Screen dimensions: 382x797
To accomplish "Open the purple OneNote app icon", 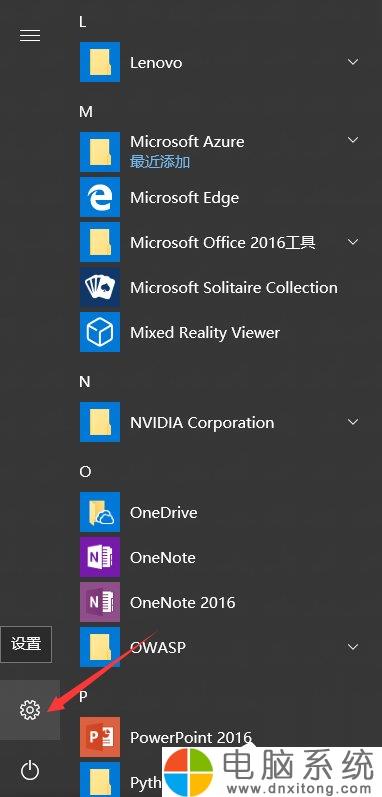I will (x=100, y=557).
